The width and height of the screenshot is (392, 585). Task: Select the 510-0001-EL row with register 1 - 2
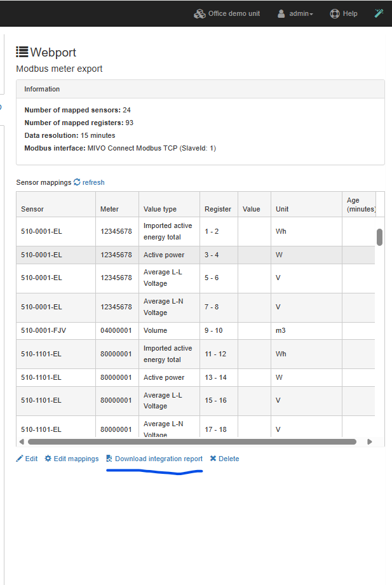(196, 231)
